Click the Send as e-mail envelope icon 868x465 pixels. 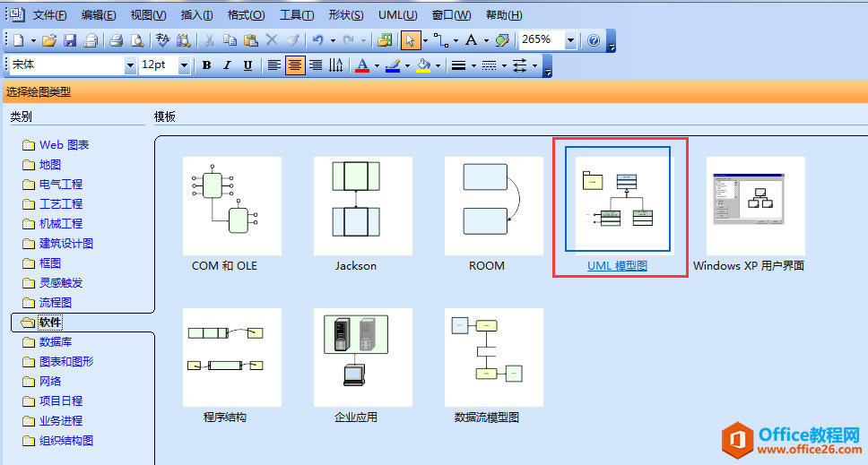point(91,40)
